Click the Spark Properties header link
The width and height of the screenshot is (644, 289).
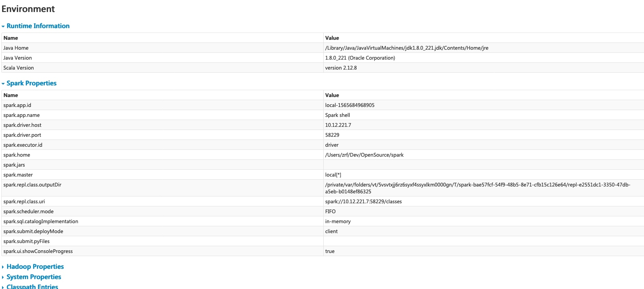[x=32, y=83]
